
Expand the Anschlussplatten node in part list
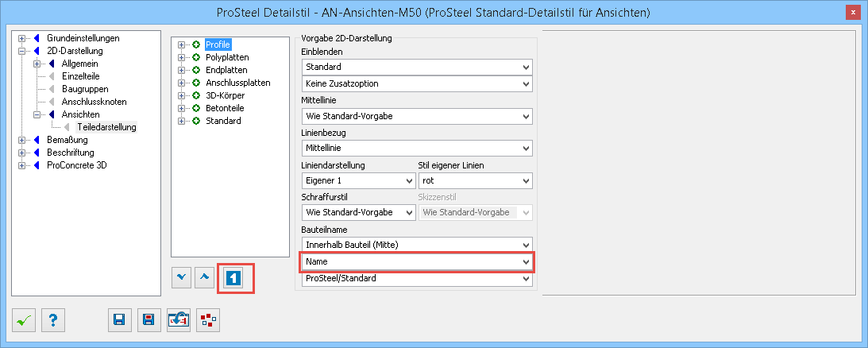181,83
